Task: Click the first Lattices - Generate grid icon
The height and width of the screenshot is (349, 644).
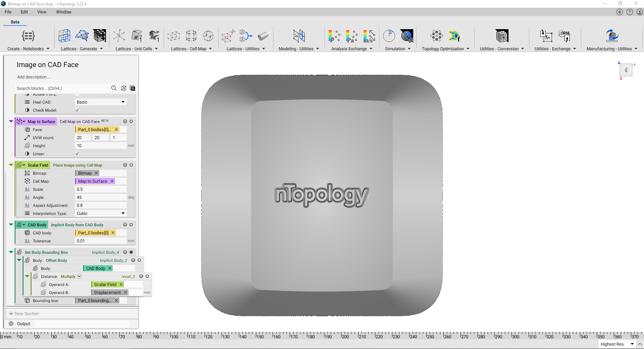Action: pyautogui.click(x=64, y=36)
